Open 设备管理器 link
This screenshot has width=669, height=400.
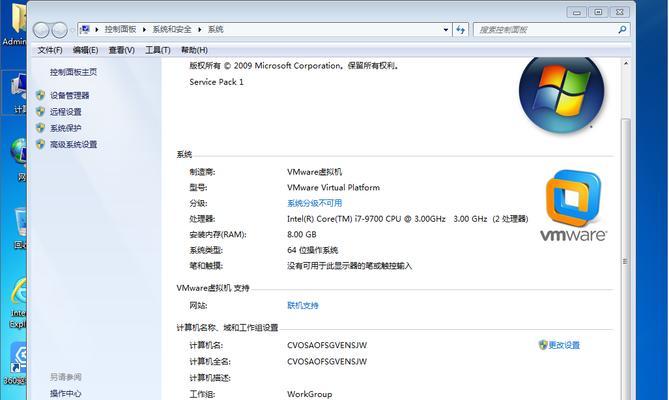tap(70, 96)
